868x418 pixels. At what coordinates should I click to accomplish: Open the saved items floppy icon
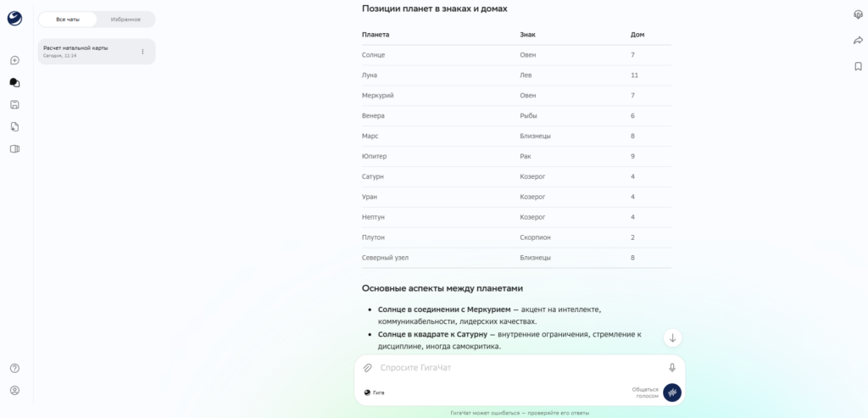click(x=15, y=104)
